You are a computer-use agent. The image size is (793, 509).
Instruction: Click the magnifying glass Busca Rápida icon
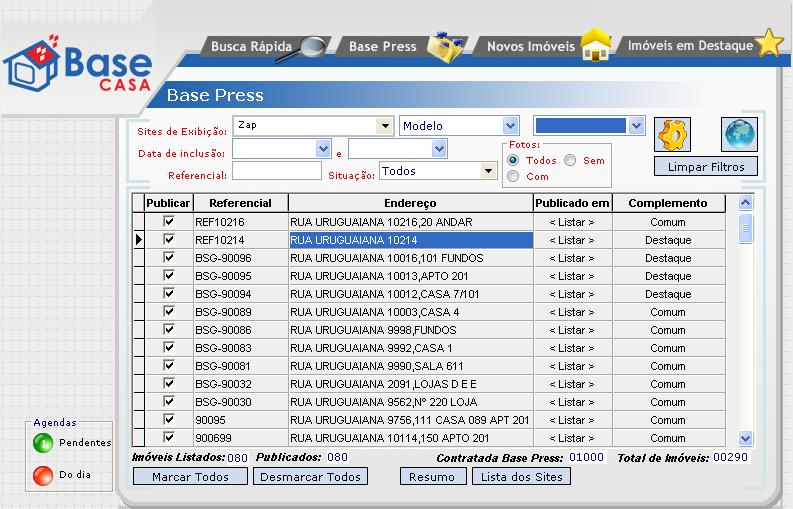(312, 47)
